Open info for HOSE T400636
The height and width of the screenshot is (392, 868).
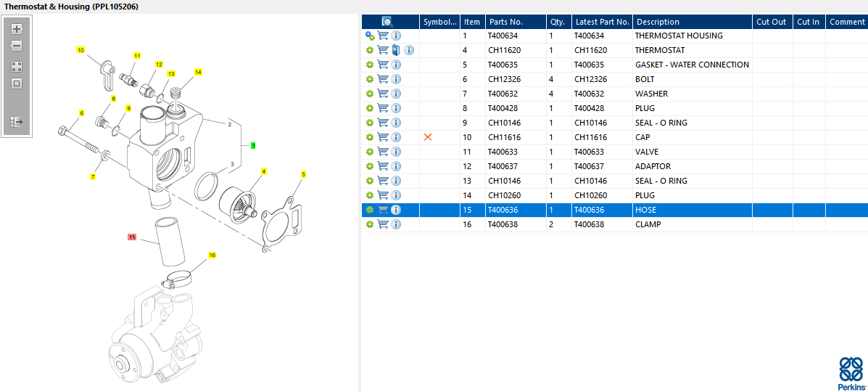396,210
